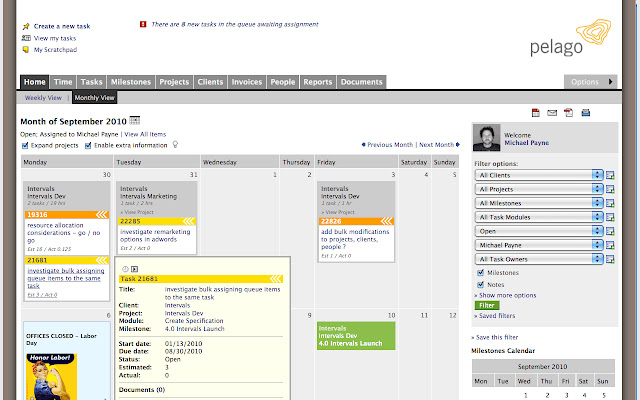
Task: Click the clock timer icon in task popup
Action: pyautogui.click(x=125, y=269)
